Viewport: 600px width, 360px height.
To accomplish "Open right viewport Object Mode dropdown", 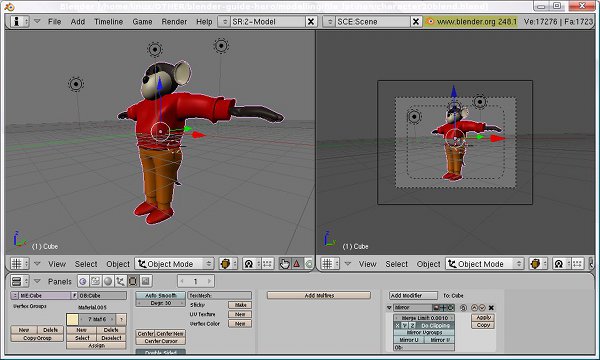I will tap(485, 264).
